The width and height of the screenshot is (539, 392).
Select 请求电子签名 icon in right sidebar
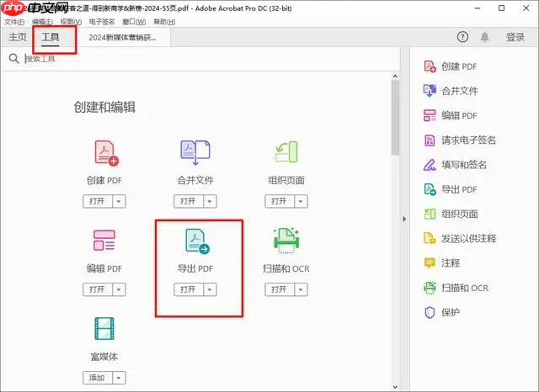[x=430, y=140]
